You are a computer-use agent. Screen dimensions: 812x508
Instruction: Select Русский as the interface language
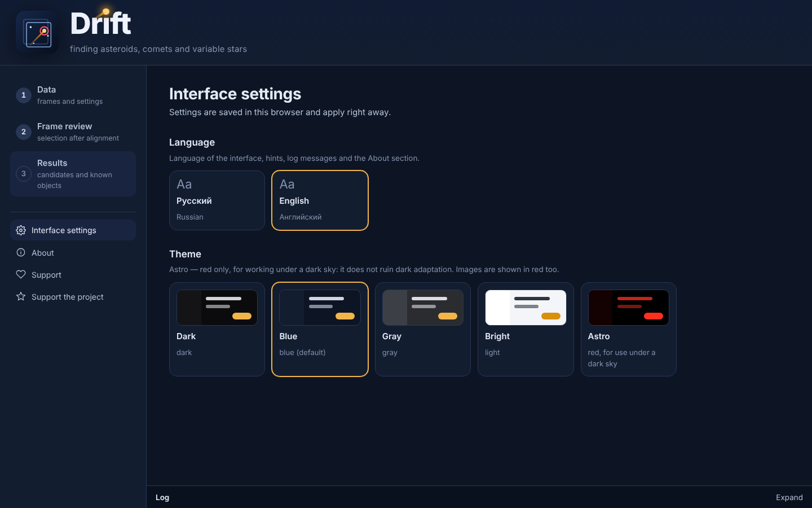[217, 200]
